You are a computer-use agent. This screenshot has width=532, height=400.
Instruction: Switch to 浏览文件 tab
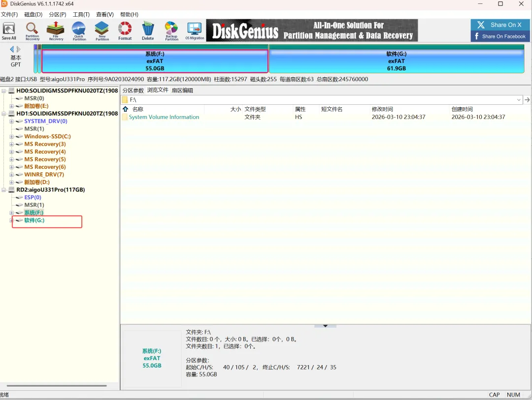point(158,90)
